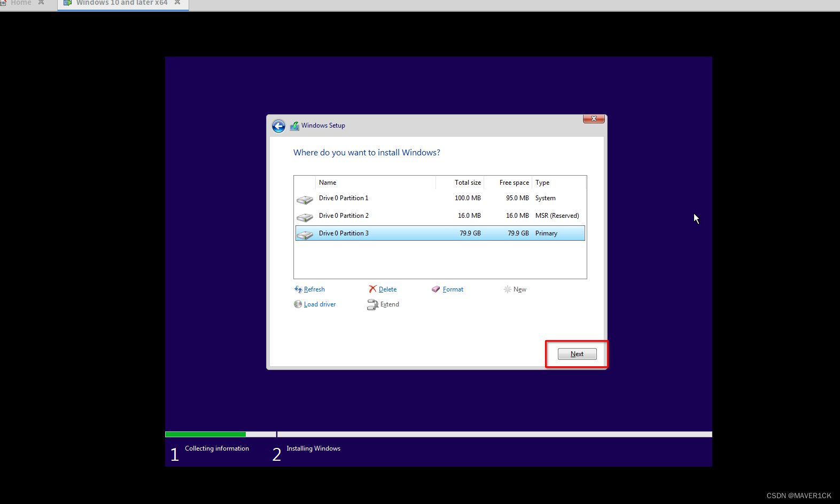Click the Type column header
The width and height of the screenshot is (840, 504).
pyautogui.click(x=559, y=183)
